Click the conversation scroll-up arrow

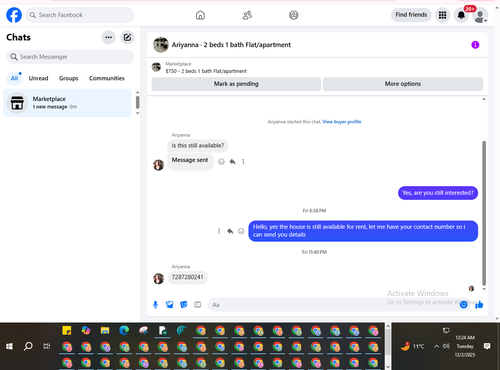[x=484, y=99]
